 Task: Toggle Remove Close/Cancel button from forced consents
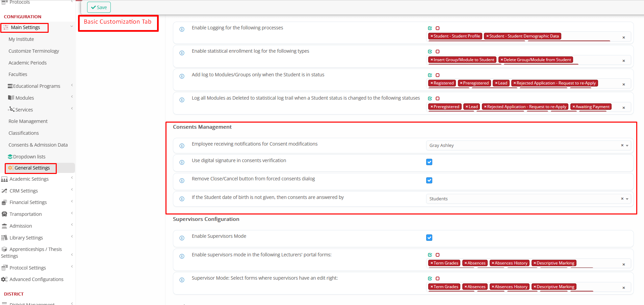(429, 180)
